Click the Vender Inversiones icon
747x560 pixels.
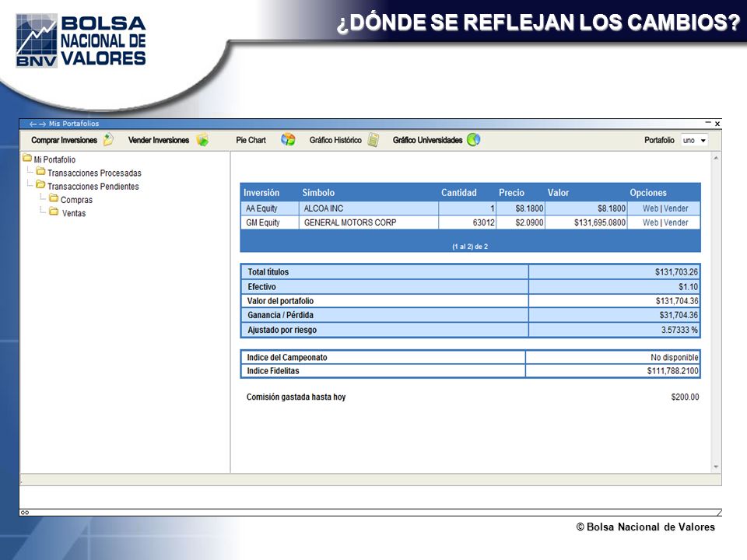coord(202,139)
